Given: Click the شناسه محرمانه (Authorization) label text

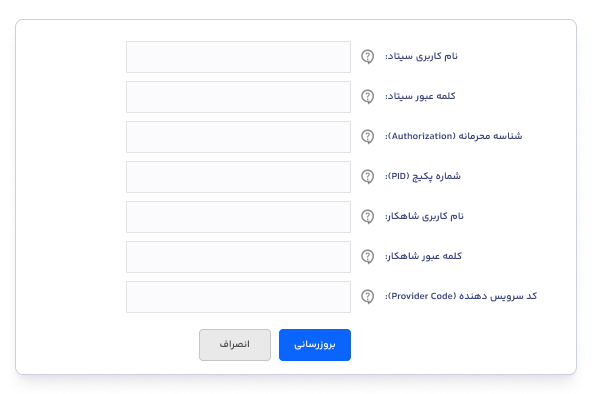Looking at the screenshot, I should point(453,136).
